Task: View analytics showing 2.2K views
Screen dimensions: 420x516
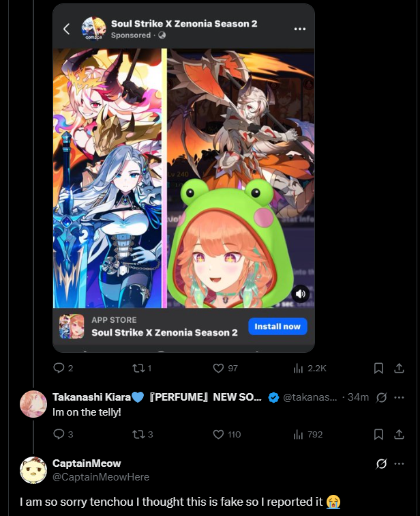Action: click(310, 369)
